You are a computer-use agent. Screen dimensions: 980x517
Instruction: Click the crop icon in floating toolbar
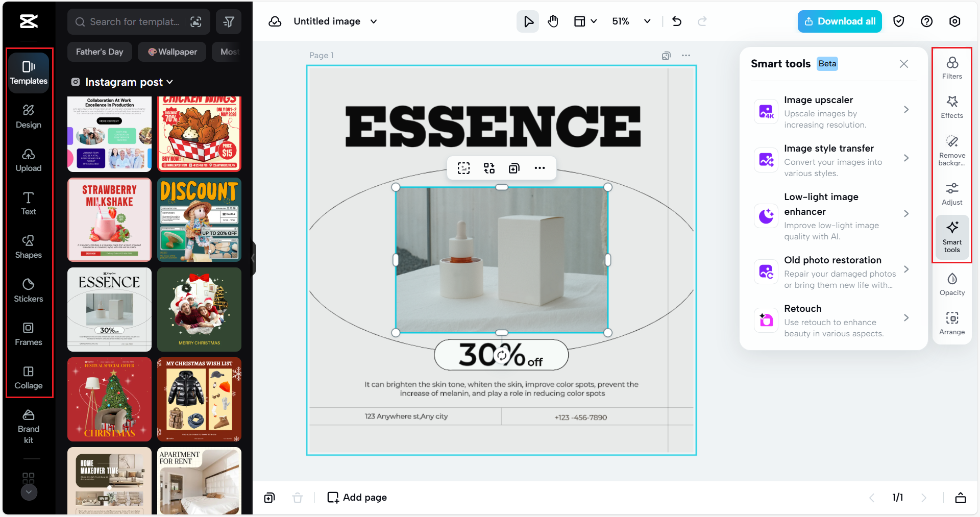(463, 168)
